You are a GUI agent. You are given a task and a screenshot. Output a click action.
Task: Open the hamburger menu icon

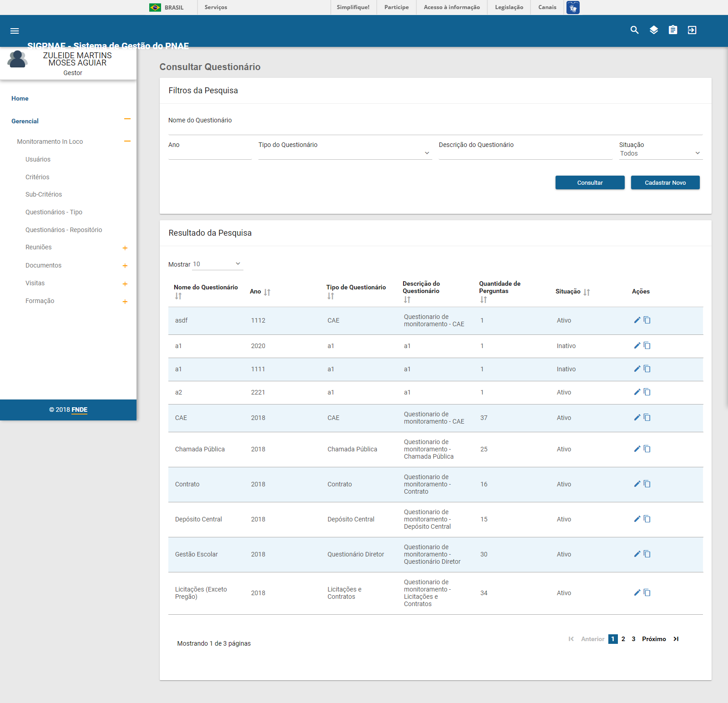point(15,31)
